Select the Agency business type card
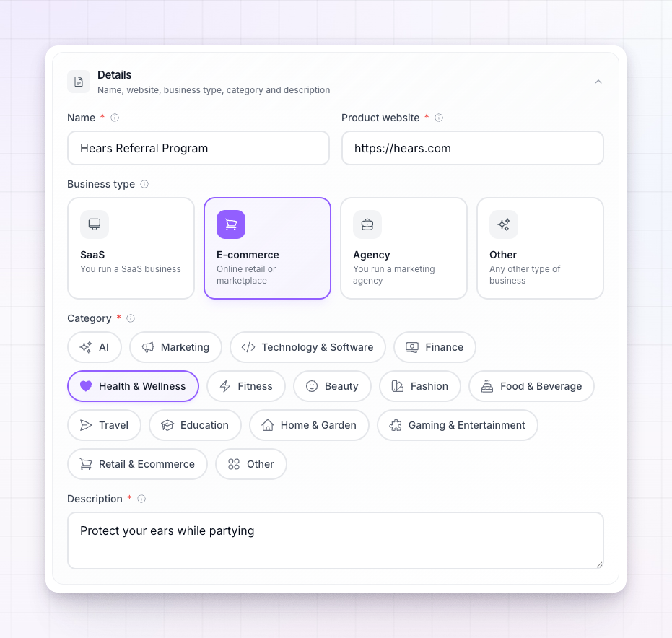The image size is (672, 638). click(x=403, y=248)
